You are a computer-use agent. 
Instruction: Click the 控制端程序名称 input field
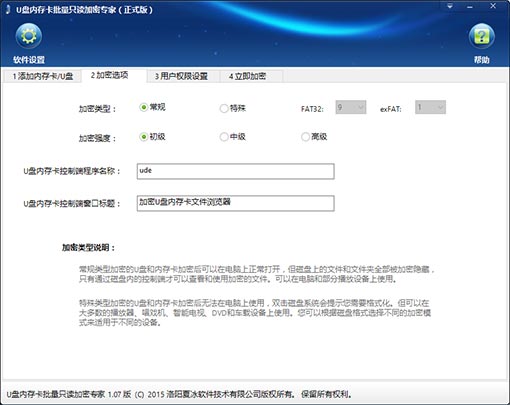pos(235,171)
